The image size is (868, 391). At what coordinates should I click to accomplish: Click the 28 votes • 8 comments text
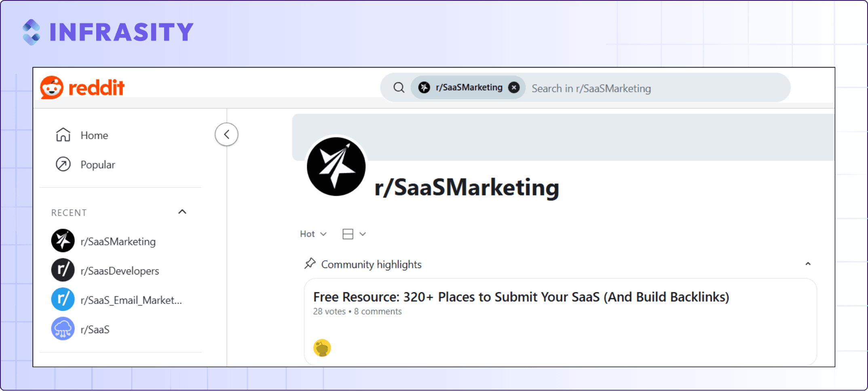(357, 311)
